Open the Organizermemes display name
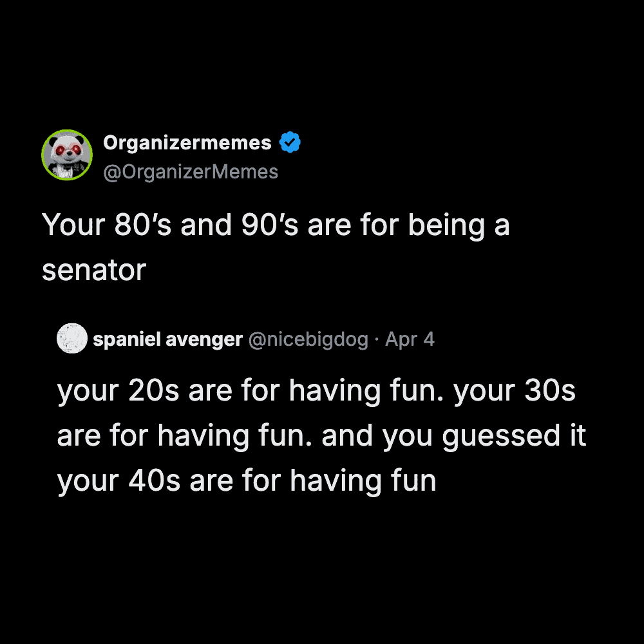 coord(187,143)
